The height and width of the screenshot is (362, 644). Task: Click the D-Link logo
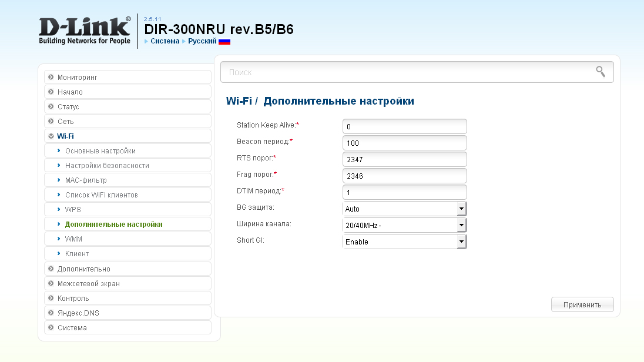click(85, 31)
